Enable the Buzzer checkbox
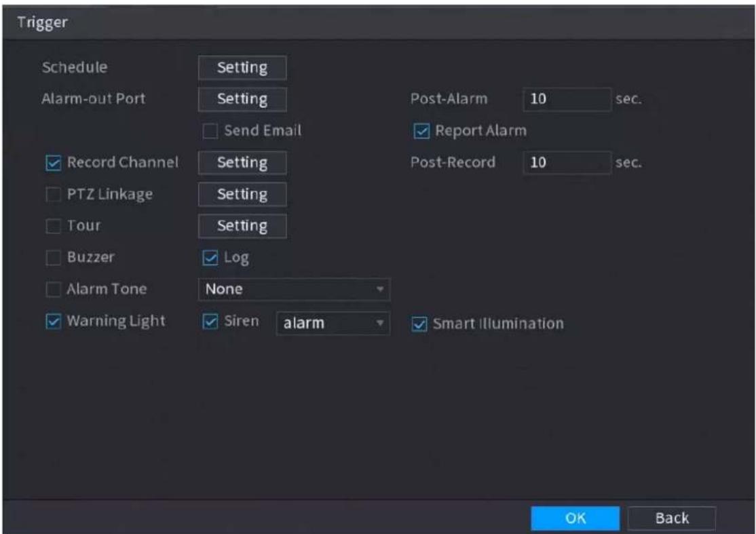 click(53, 258)
